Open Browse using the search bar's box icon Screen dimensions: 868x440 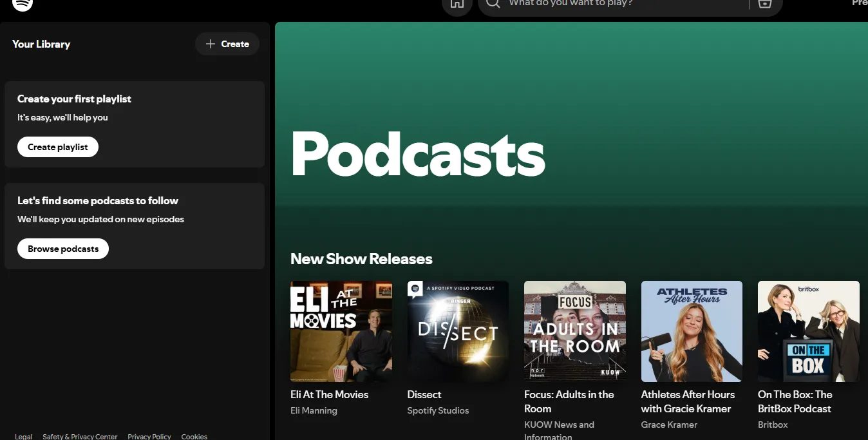coord(764,4)
